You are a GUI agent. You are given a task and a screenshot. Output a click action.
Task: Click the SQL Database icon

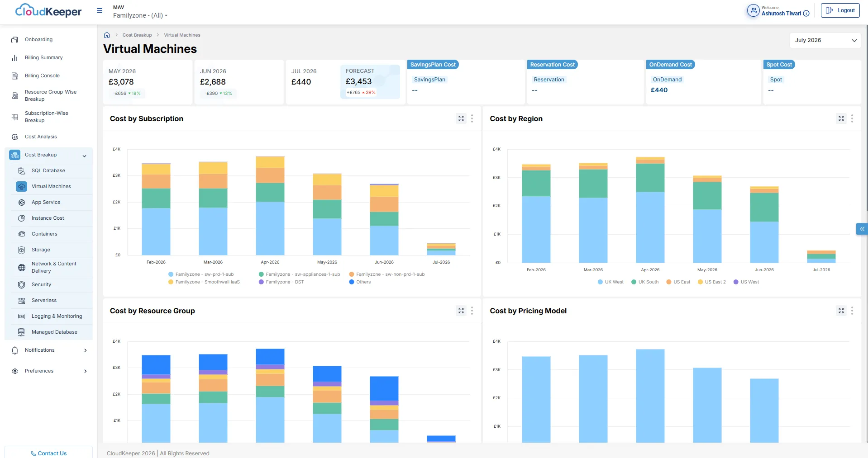21,170
